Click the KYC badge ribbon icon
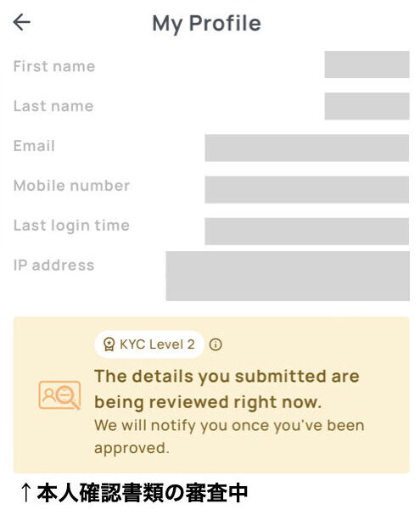Viewport: 420px width, 515px height. (109, 344)
